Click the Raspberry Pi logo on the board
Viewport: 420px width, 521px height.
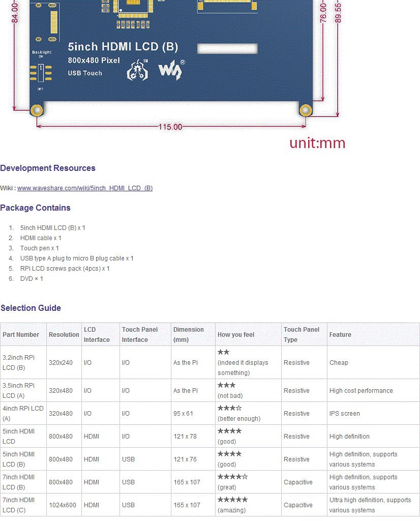(137, 70)
